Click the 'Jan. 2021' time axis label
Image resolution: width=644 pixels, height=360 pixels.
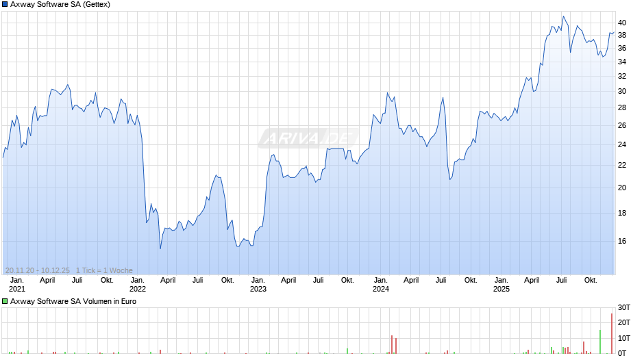[x=17, y=285]
